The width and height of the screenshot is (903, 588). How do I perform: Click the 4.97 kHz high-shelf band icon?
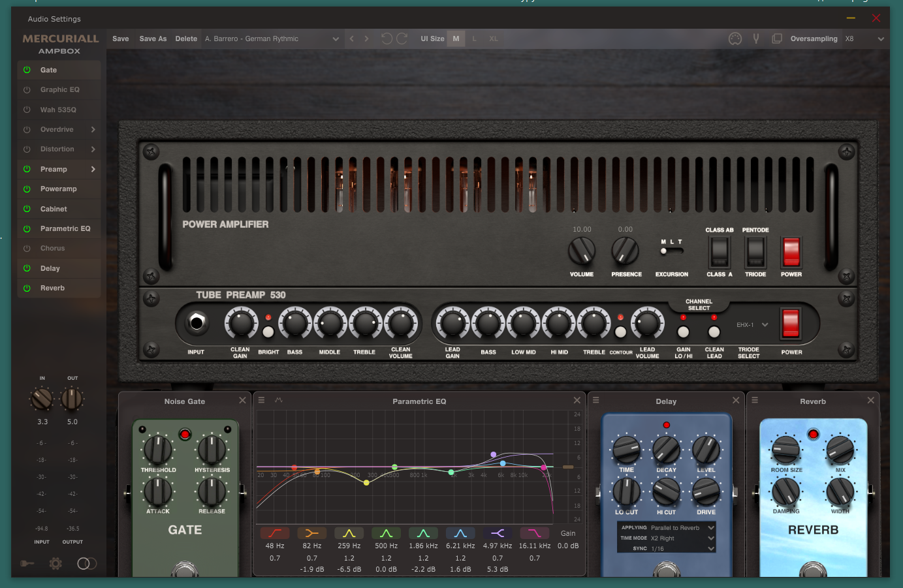click(498, 533)
